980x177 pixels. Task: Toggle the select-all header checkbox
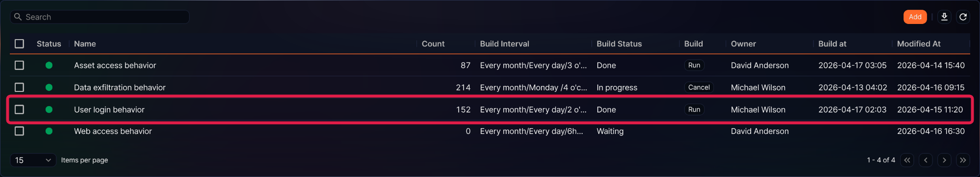coord(20,44)
